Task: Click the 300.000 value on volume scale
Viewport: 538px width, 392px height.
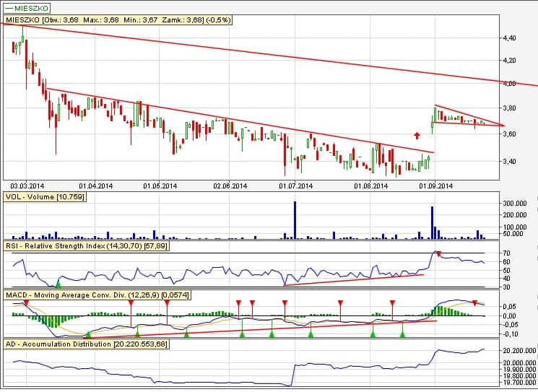Action: [x=513, y=204]
